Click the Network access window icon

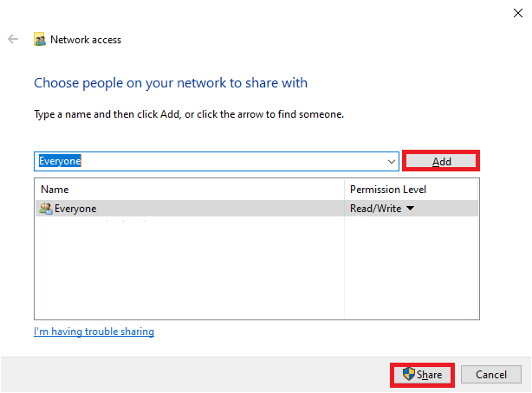[x=40, y=40]
